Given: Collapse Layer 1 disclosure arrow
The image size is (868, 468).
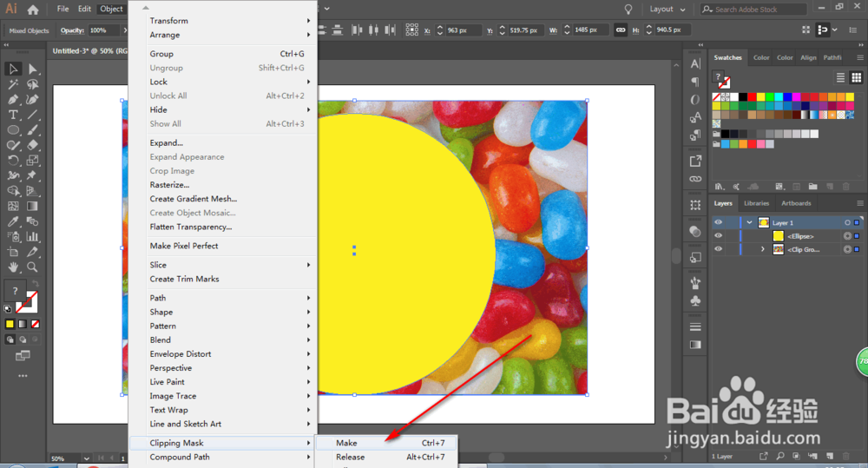Looking at the screenshot, I should pos(750,222).
